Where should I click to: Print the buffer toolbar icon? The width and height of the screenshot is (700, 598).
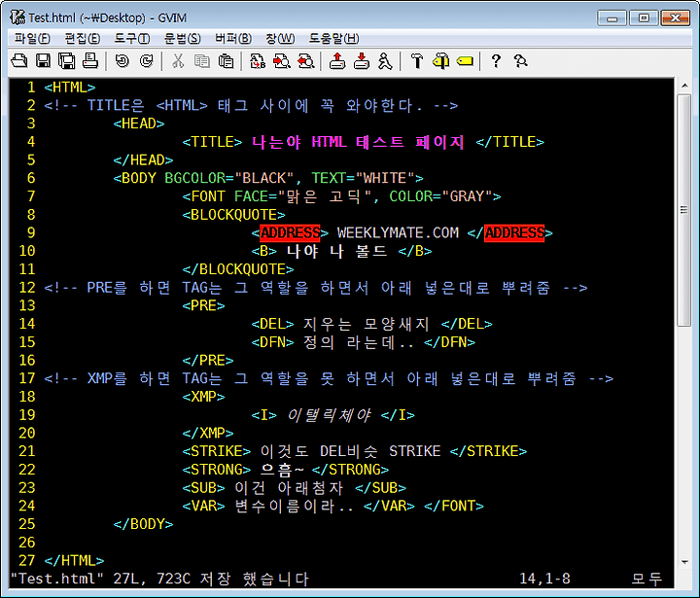click(90, 60)
